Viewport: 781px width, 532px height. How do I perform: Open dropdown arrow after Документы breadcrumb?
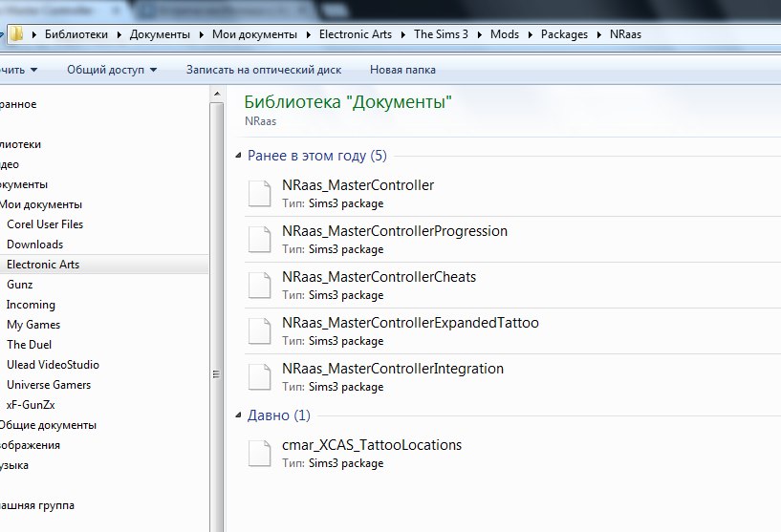[x=202, y=34]
